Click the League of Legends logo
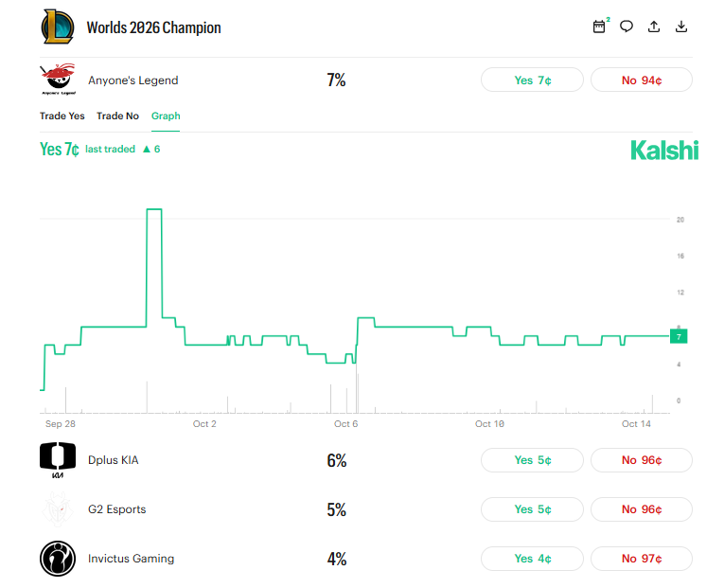This screenshot has height=588, width=724. (x=58, y=27)
